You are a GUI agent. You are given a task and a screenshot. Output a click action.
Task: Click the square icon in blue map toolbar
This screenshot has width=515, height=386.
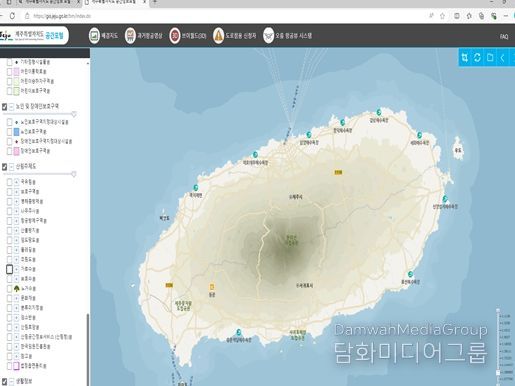[490, 57]
